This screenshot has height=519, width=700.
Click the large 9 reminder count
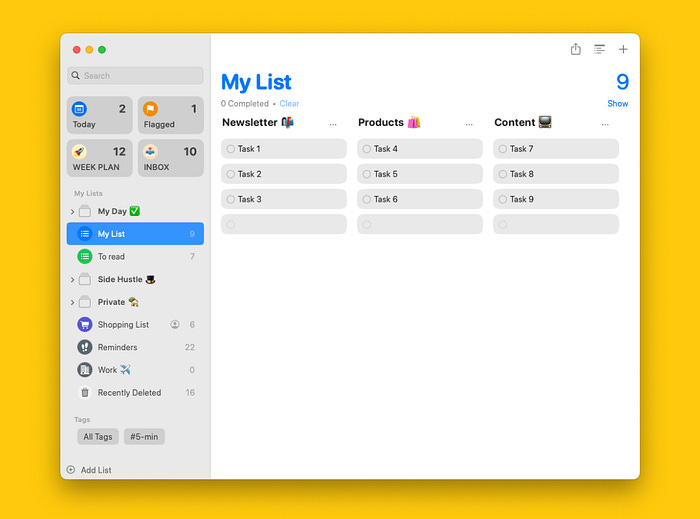pyautogui.click(x=622, y=82)
